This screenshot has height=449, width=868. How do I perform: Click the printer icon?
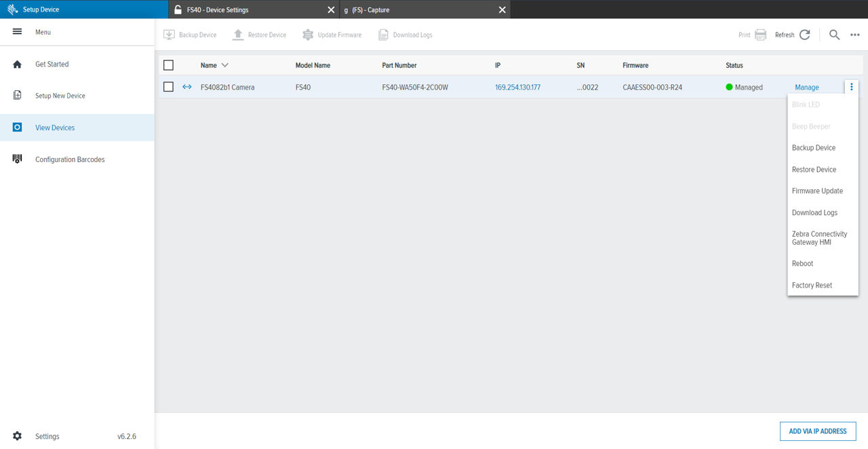point(761,35)
